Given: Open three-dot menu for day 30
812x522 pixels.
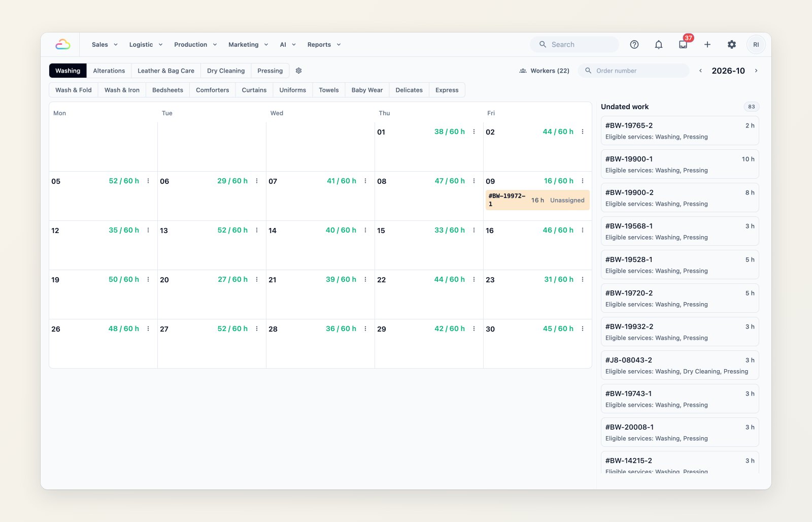Looking at the screenshot, I should pyautogui.click(x=583, y=329).
